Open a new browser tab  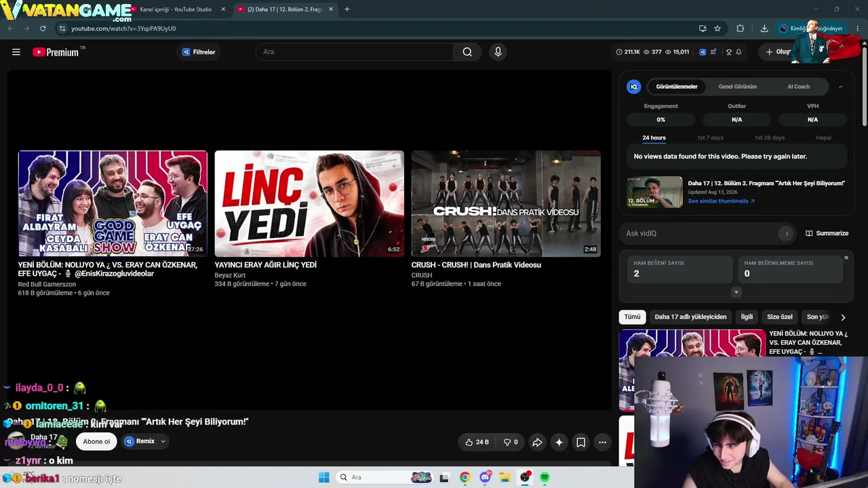pos(347,9)
